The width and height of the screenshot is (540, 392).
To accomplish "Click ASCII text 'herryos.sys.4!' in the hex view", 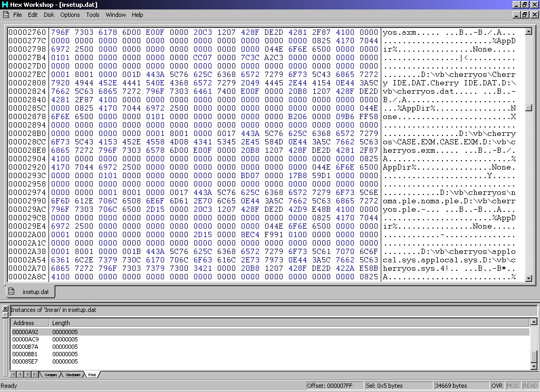I will 416,268.
